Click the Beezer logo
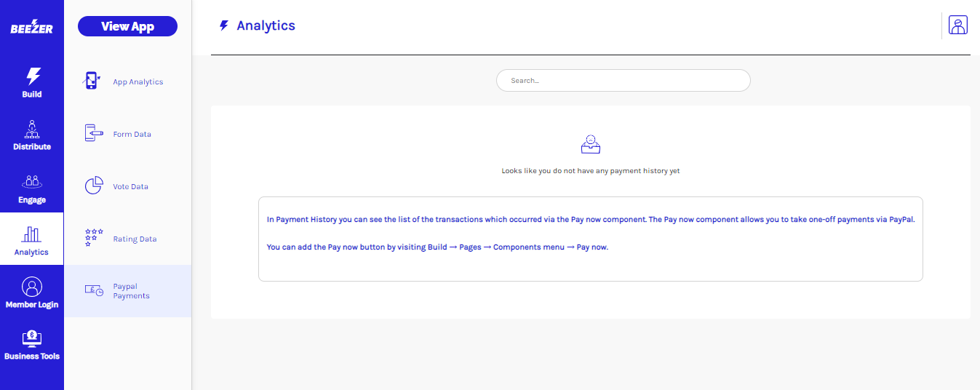Image resolution: width=980 pixels, height=390 pixels. point(31,28)
